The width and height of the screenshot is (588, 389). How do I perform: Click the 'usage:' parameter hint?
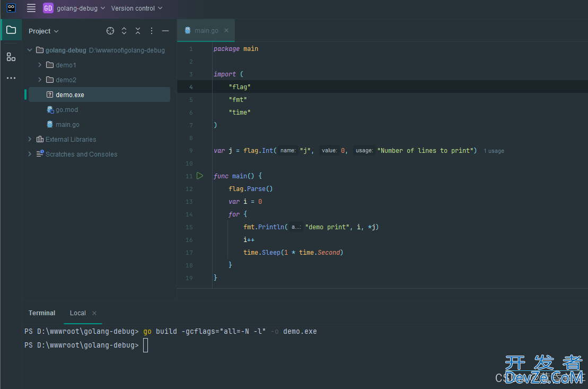pyautogui.click(x=364, y=151)
